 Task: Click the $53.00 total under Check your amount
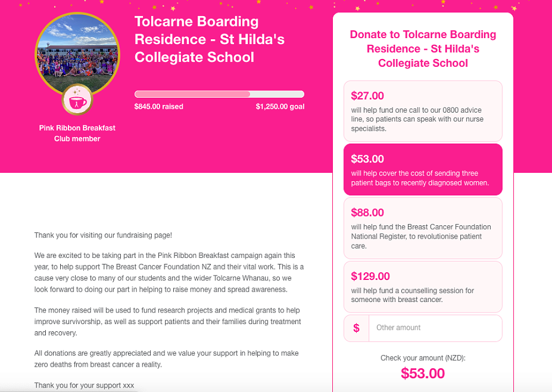coord(423,373)
